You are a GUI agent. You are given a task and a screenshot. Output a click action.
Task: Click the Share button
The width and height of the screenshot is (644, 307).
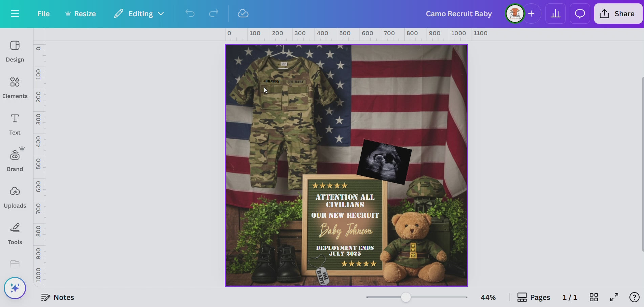(618, 14)
